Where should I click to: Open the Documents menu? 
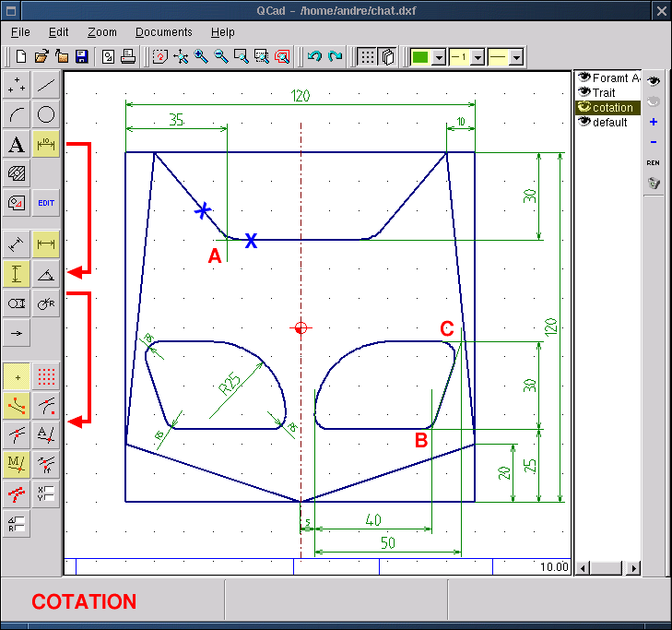point(164,32)
